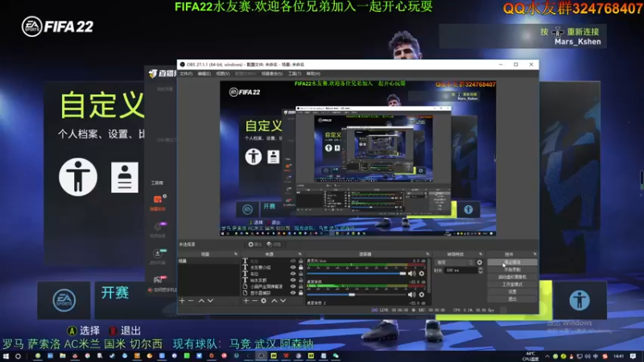Toggle lock of the QQ水友群 source
This screenshot has height=362, width=644.
tap(300, 280)
